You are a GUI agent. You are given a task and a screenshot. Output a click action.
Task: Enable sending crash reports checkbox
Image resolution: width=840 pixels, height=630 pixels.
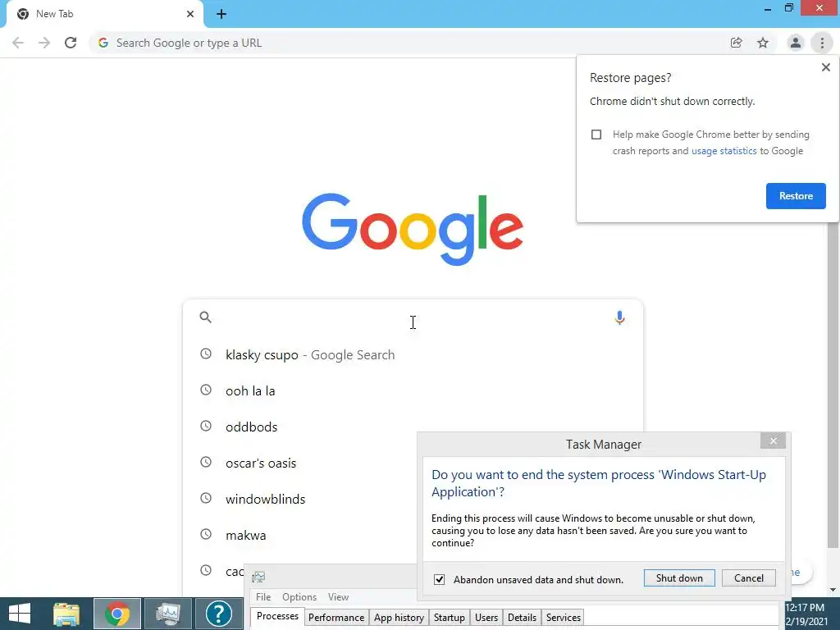(596, 135)
